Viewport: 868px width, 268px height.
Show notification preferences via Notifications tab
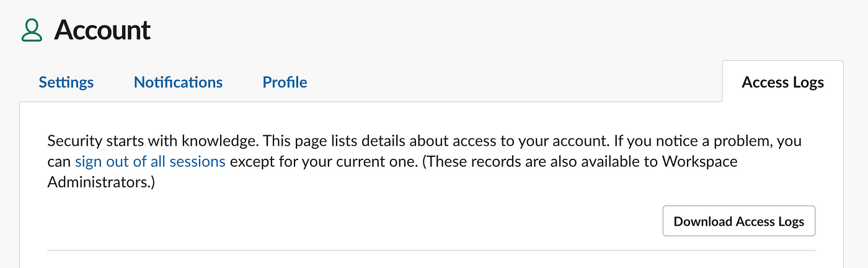[x=178, y=82]
